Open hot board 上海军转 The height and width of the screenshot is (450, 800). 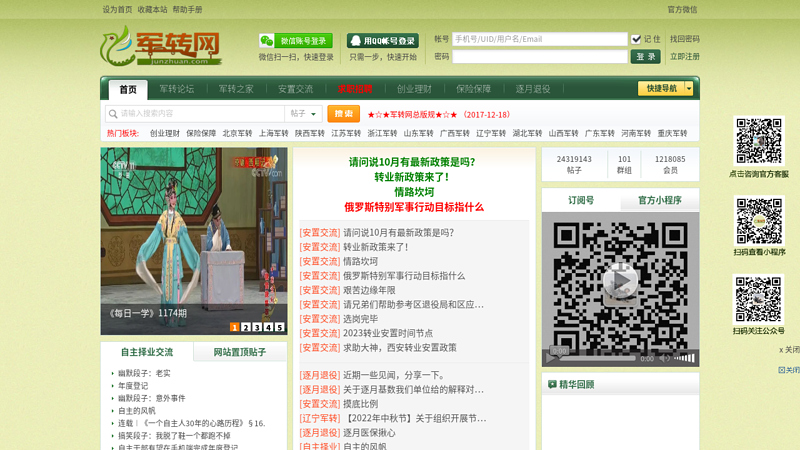pos(273,133)
